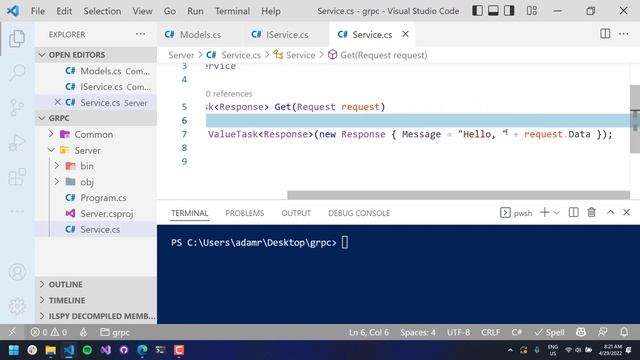Expand the bin folder

click(x=96, y=166)
